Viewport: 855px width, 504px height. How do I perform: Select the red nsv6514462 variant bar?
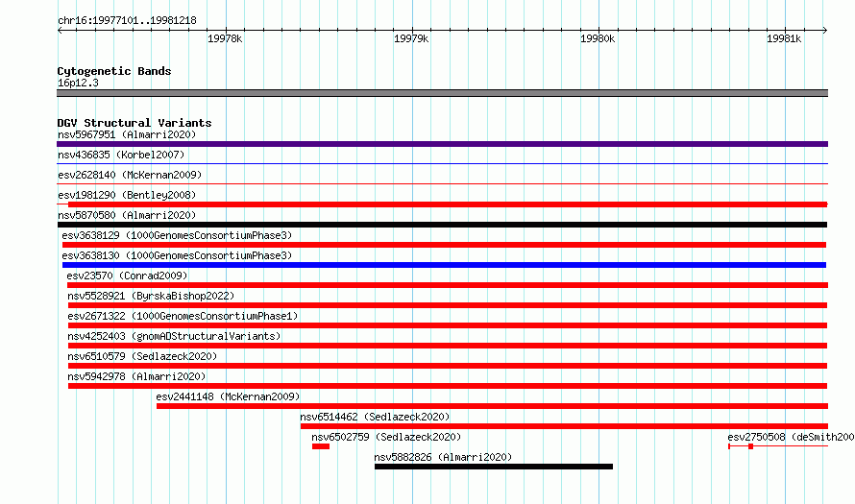[x=564, y=426]
